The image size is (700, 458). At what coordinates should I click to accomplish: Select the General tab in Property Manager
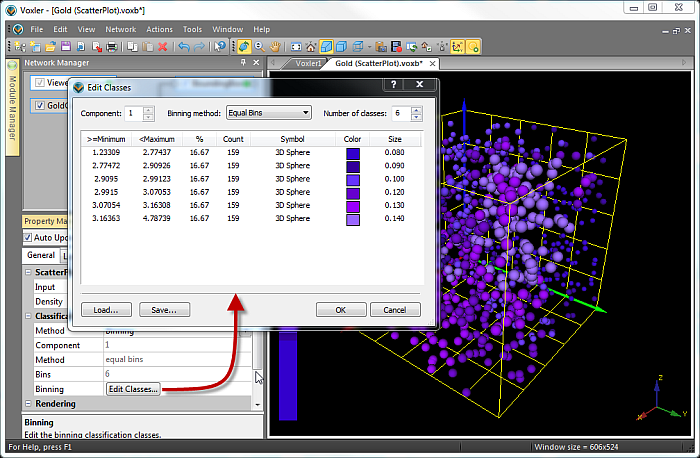[x=41, y=255]
